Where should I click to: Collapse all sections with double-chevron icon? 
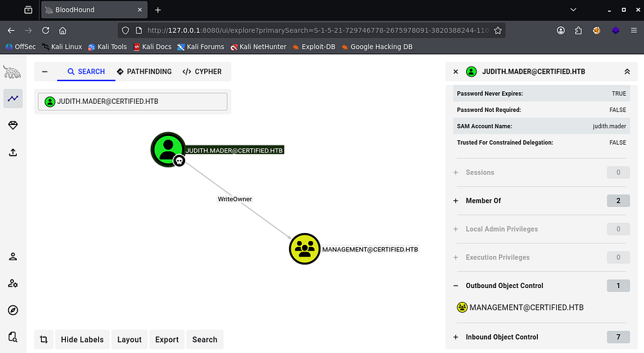click(626, 72)
